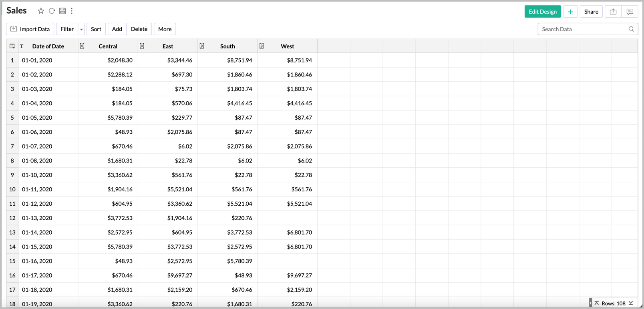
Task: Click the West cell $2,159.20 in row 17
Action: tap(288, 290)
